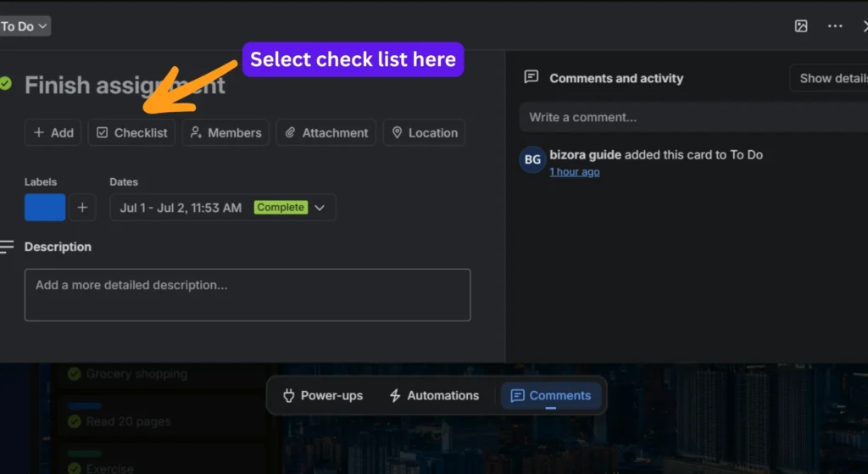Toggle Read 20 pages card checkmark
This screenshot has width=868, height=474.
click(75, 422)
